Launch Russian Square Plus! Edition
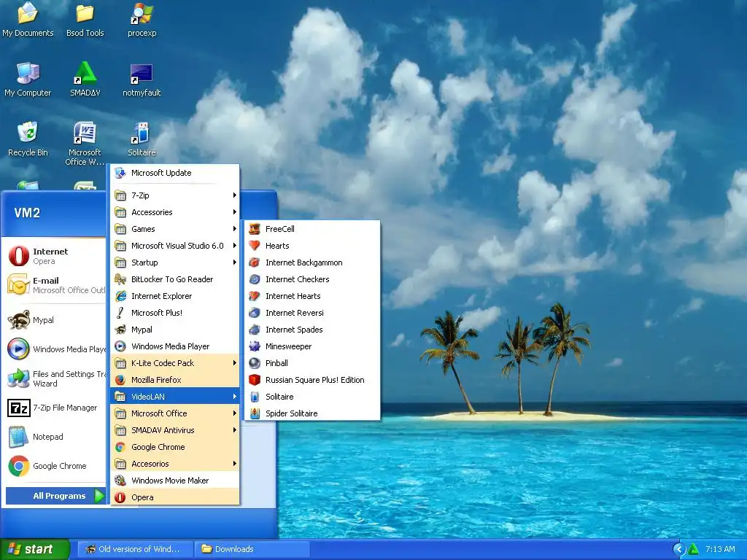Screen dimensions: 747x560 click(312, 380)
